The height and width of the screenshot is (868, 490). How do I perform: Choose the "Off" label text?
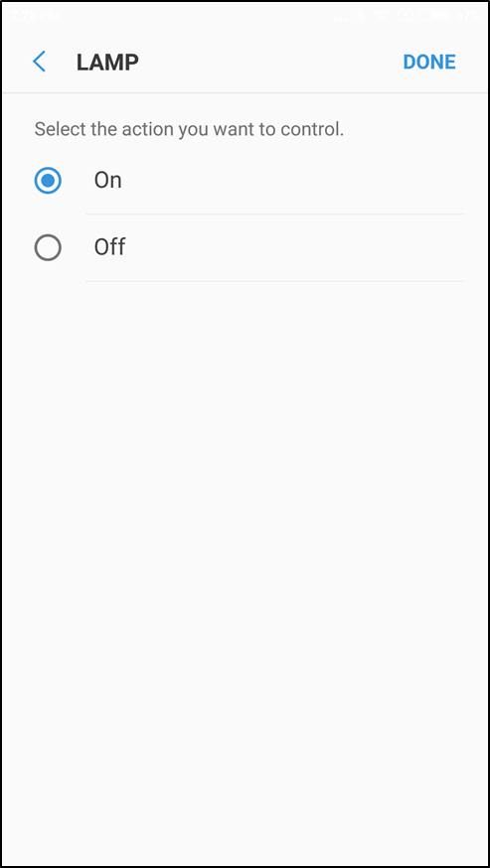point(109,247)
